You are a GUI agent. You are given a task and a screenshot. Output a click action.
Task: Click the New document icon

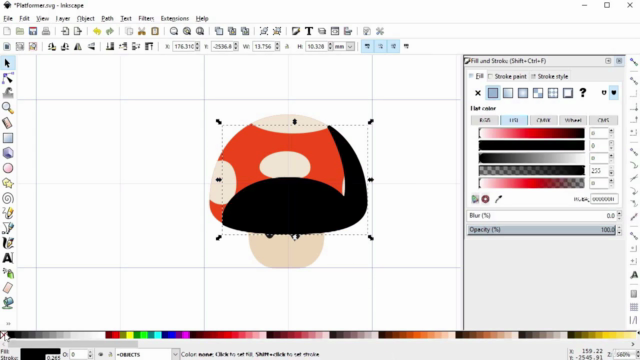click(7, 31)
